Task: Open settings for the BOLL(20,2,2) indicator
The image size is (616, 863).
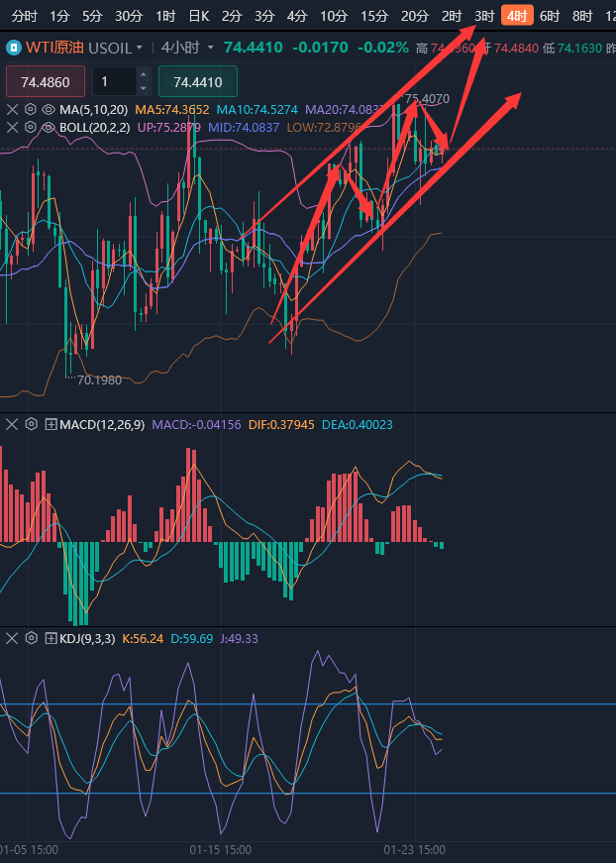Action: tap(31, 128)
